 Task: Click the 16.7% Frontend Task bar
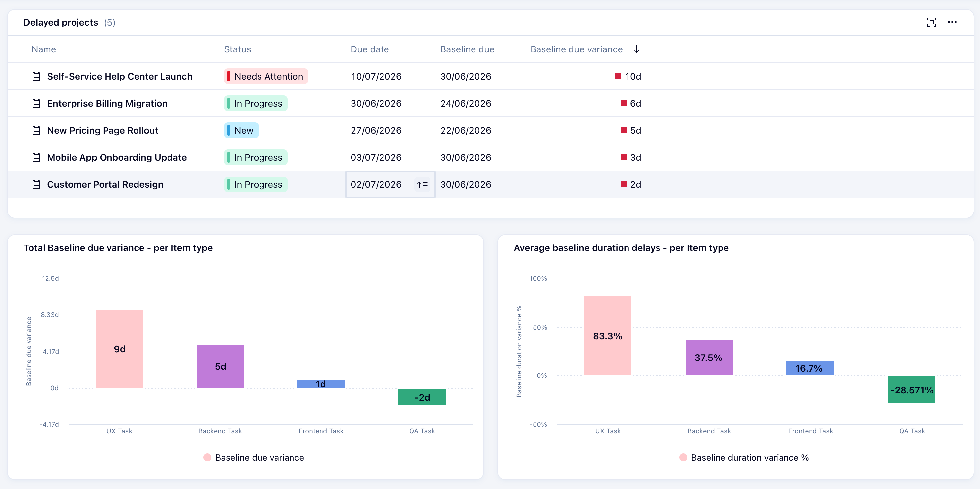click(x=810, y=368)
